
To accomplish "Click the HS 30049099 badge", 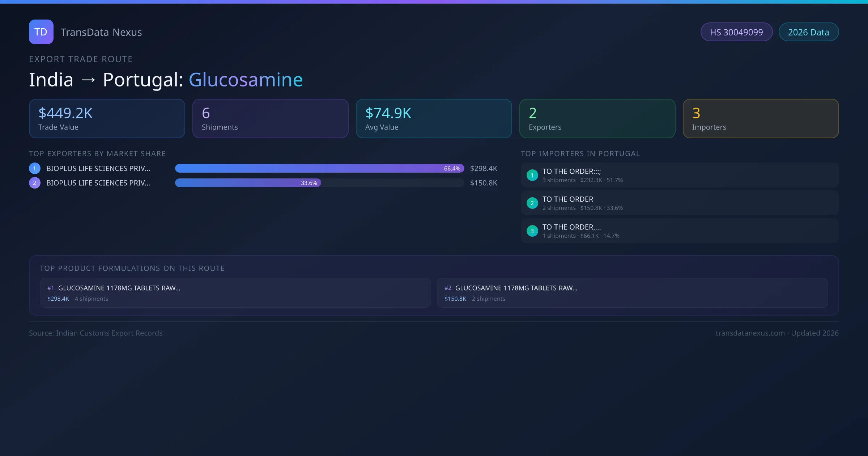I will 736,32.
